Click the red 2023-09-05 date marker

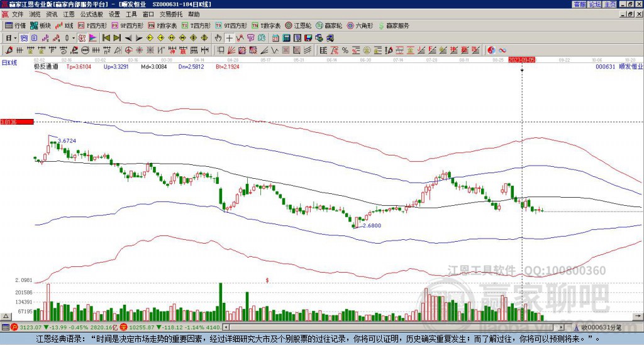click(522, 60)
